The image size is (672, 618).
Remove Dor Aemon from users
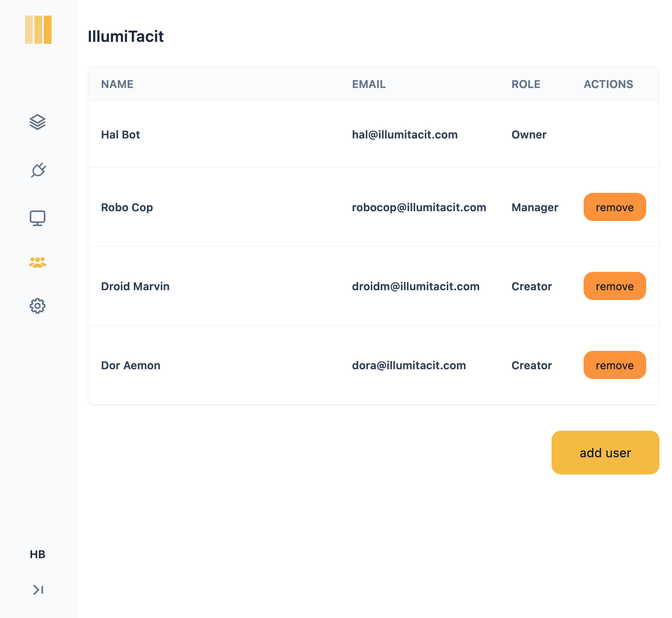[x=614, y=365]
